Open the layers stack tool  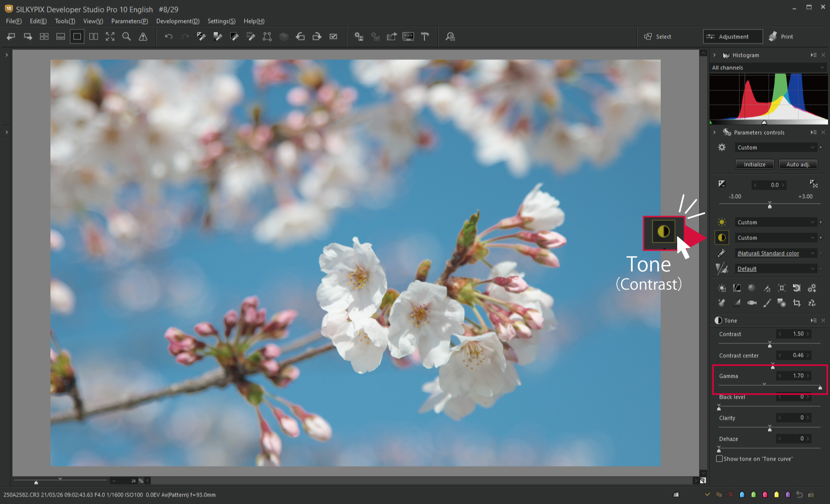point(284,36)
